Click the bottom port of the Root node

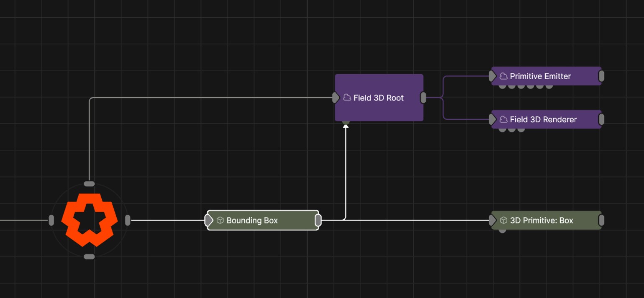pyautogui.click(x=89, y=257)
